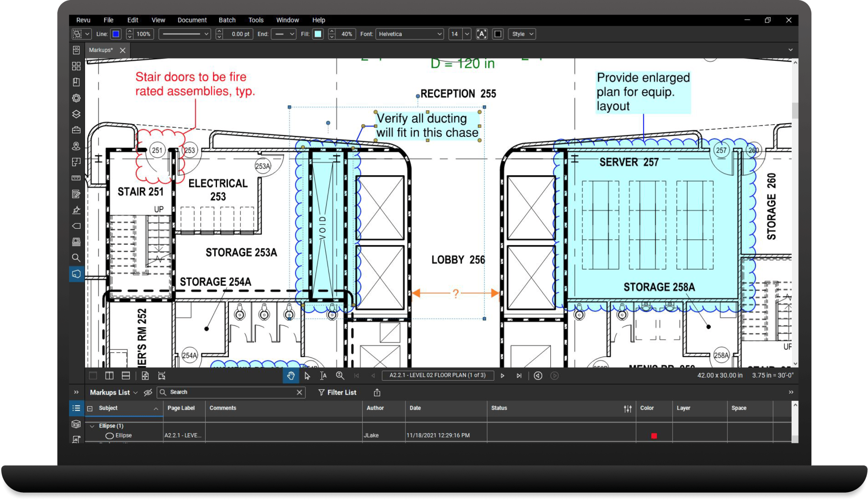The height and width of the screenshot is (501, 868).
Task: Open the Measurements ruler panel icon
Action: (76, 178)
